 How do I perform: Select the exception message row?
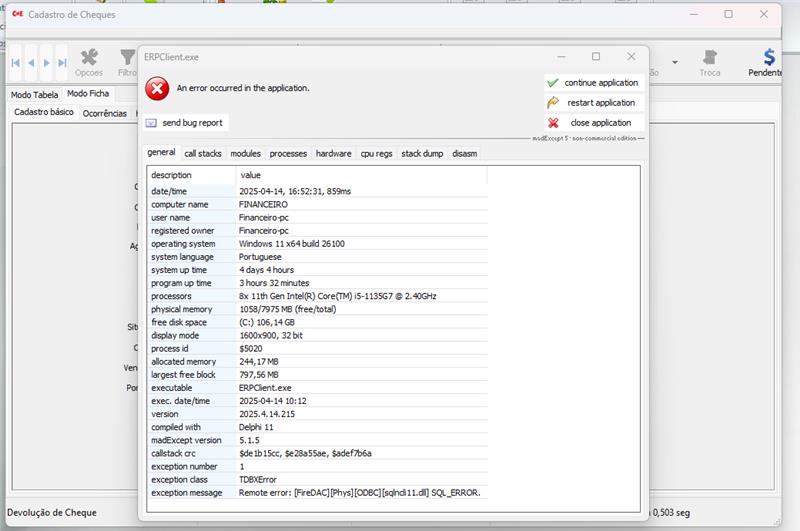[x=316, y=492]
